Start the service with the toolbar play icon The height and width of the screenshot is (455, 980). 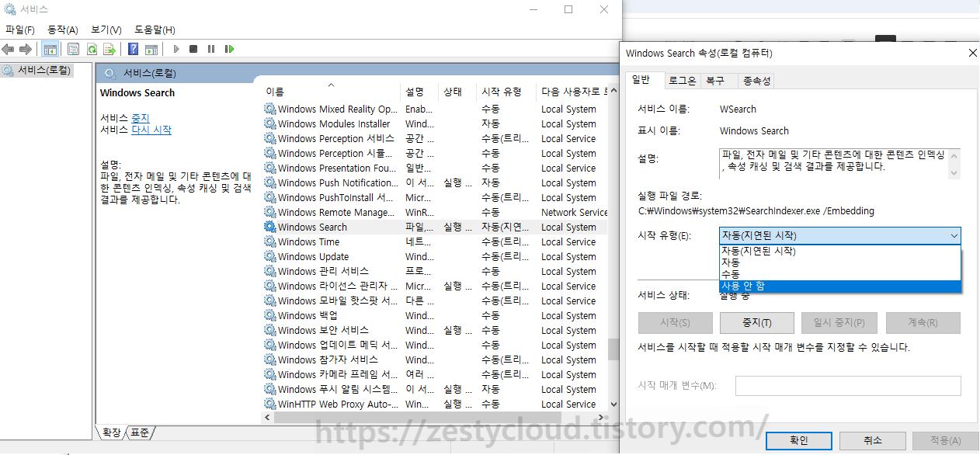tap(176, 49)
